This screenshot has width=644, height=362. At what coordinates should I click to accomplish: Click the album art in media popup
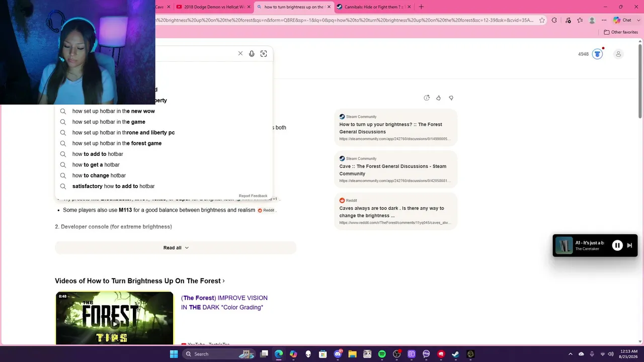564,245
